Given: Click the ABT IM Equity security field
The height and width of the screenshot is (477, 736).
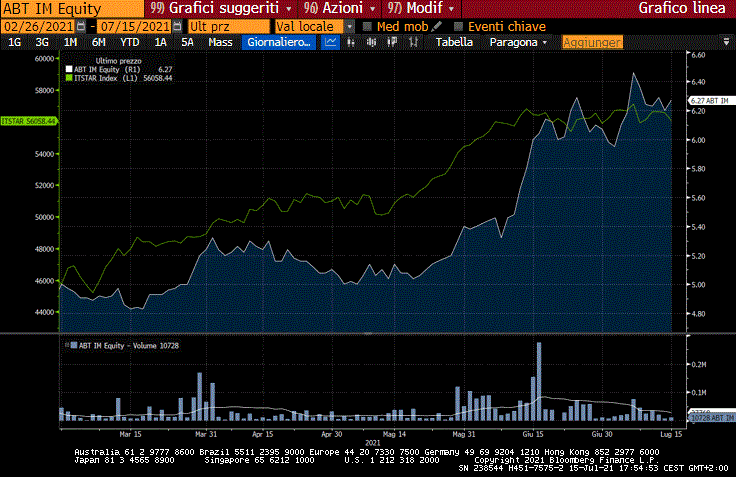Looking at the screenshot, I should [x=72, y=8].
